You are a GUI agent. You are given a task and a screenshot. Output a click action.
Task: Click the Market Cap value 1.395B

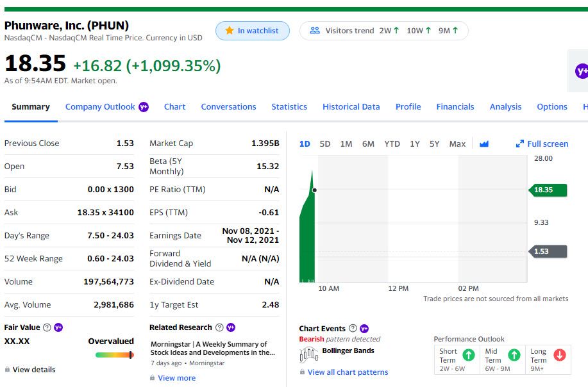pos(265,143)
